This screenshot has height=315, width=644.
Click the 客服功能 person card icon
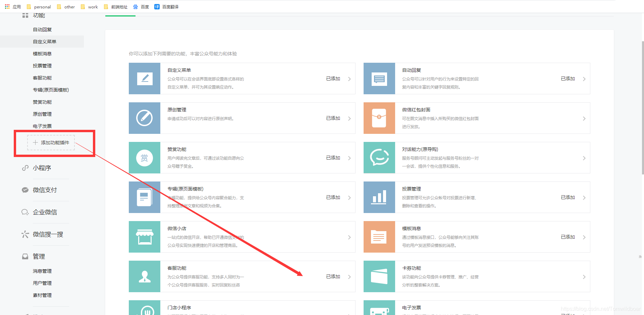click(x=145, y=276)
